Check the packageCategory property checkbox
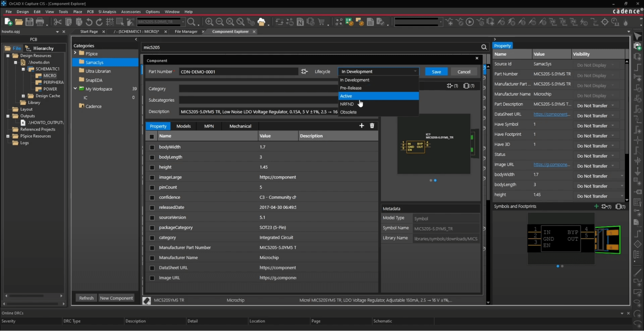 coord(152,228)
